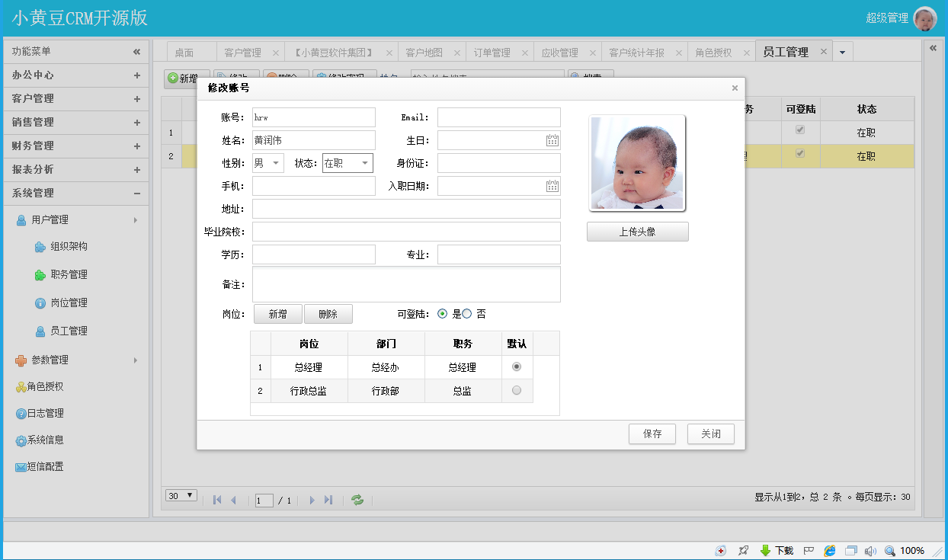Toggle 可登陆 checkbox in grid row 1
Viewport: 948px width, 560px height.
pyautogui.click(x=799, y=130)
